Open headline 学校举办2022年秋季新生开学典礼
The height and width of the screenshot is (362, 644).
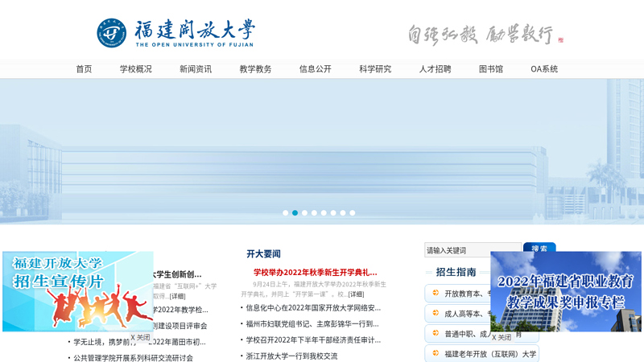coord(315,273)
